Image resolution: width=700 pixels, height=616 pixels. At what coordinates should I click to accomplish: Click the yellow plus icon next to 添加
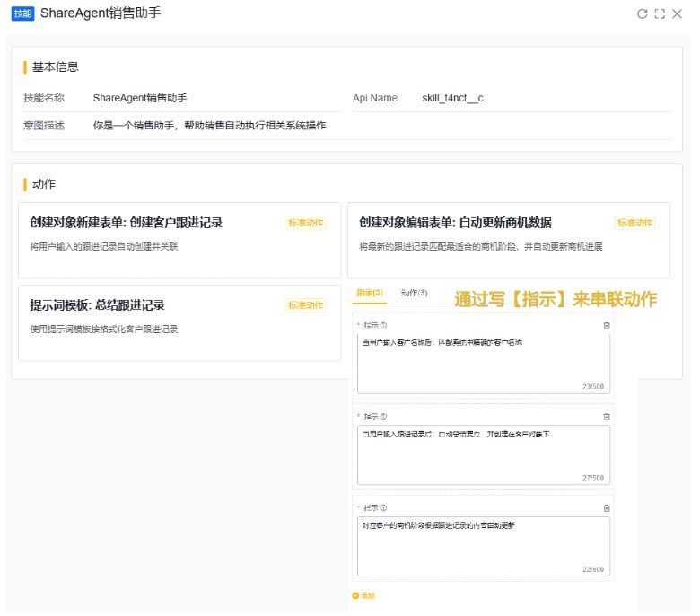tap(355, 595)
